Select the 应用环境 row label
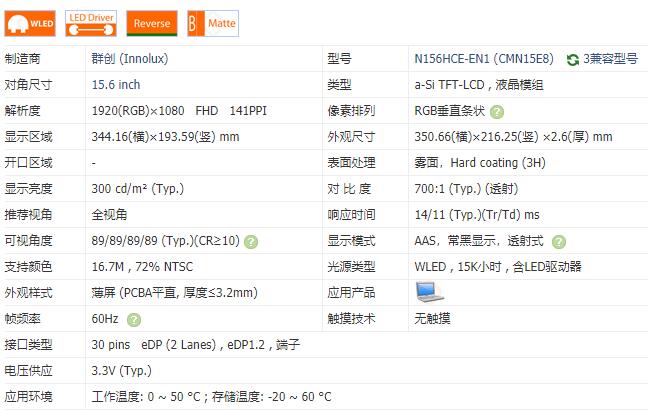 point(29,397)
